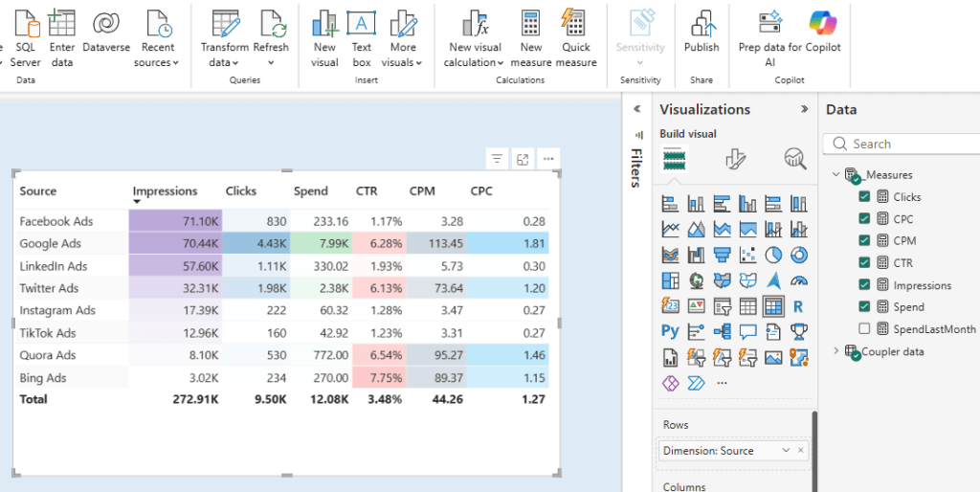Choose the Ribbon chart visual
Viewport: 980px width, 492px height.
(x=671, y=255)
